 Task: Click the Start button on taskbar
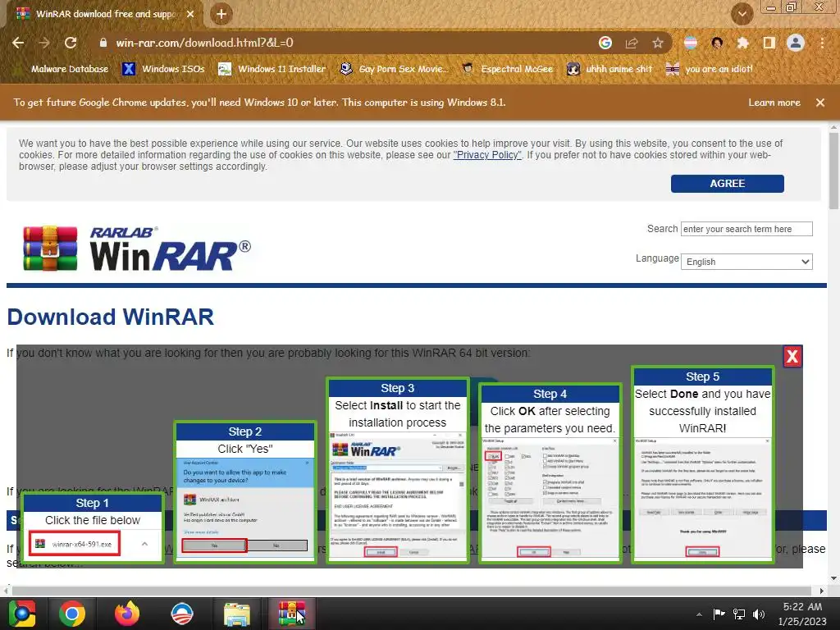[21, 614]
